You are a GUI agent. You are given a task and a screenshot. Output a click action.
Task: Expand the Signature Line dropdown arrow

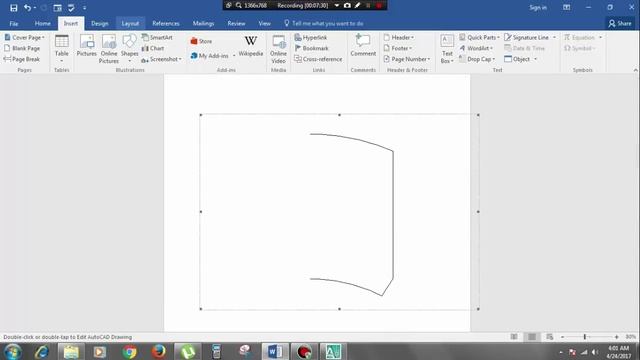click(554, 38)
